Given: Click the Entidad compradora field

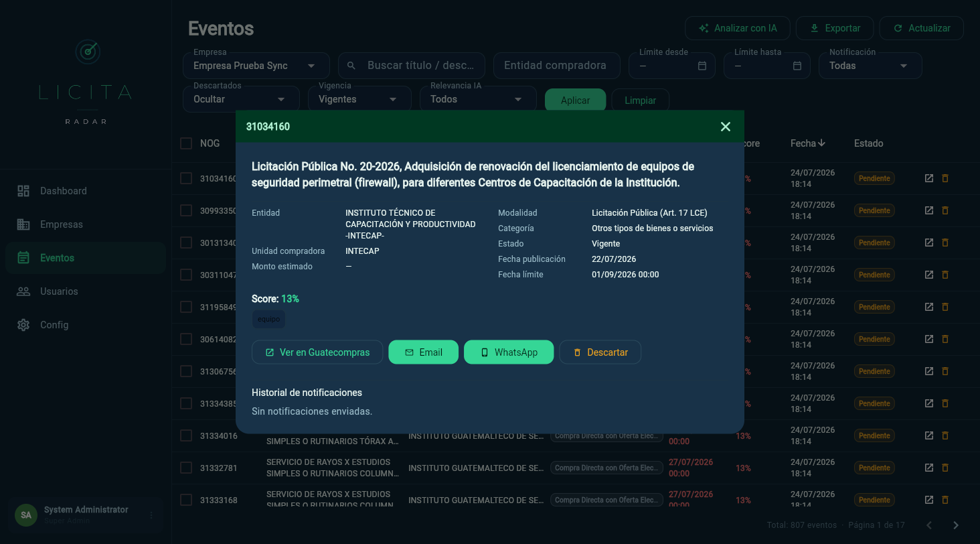Looking at the screenshot, I should coord(557,66).
